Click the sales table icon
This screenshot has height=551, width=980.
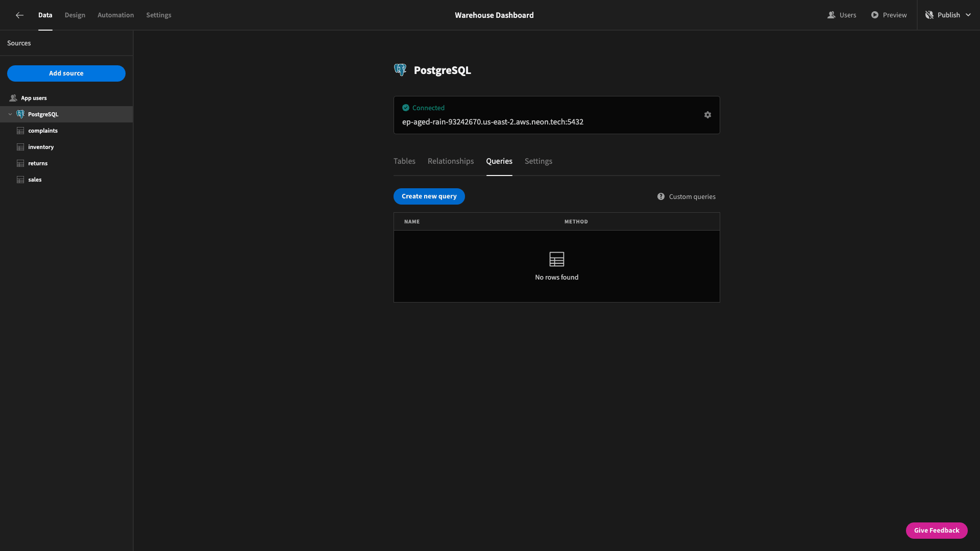[x=20, y=180]
